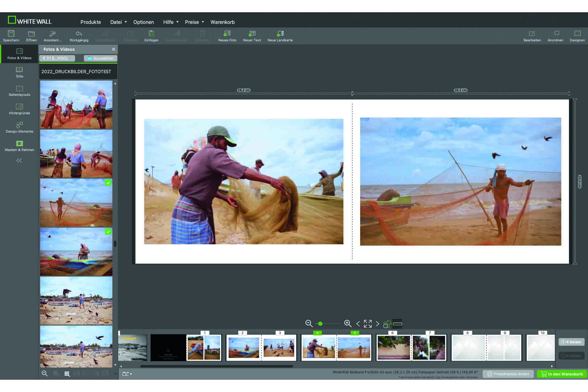Image resolution: width=588 pixels, height=392 pixels.
Task: Undo with the Rückgängig arrow
Action: 79,36
